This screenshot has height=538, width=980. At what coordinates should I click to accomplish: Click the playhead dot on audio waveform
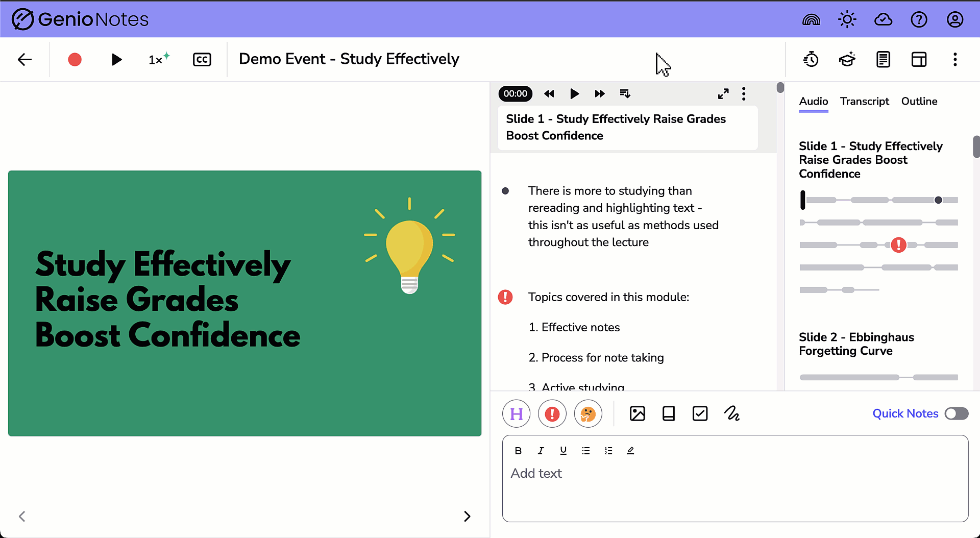tap(938, 200)
